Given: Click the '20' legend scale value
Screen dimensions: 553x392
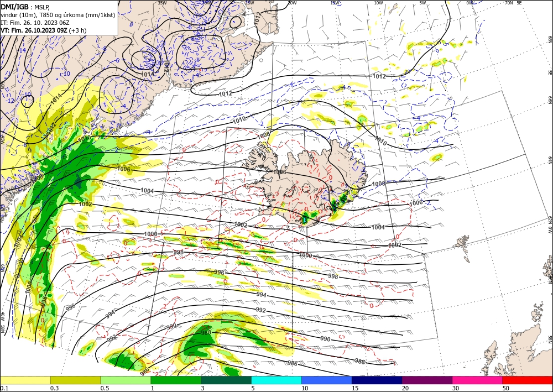Looking at the screenshot, I should 405,388.
